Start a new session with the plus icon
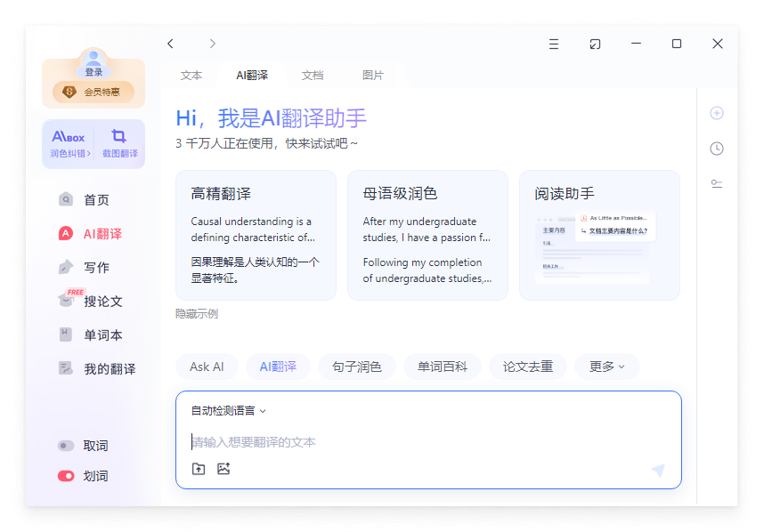This screenshot has height=532, width=764. point(717,113)
